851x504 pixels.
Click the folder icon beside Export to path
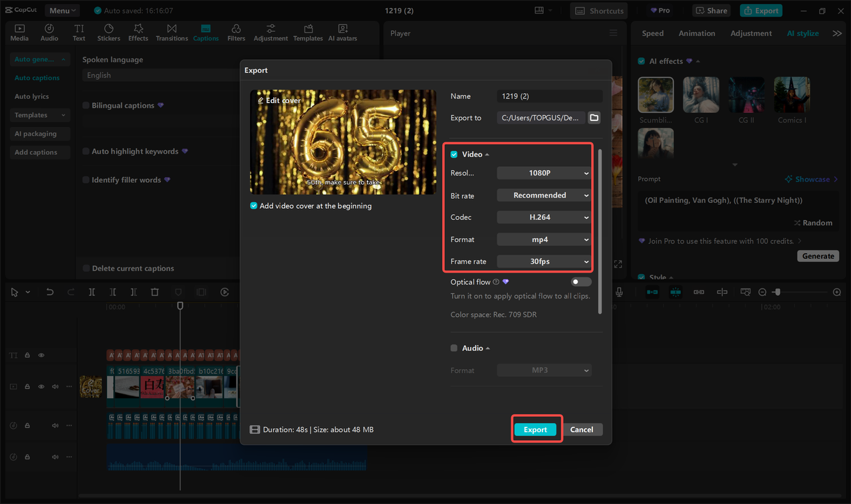[x=594, y=118]
